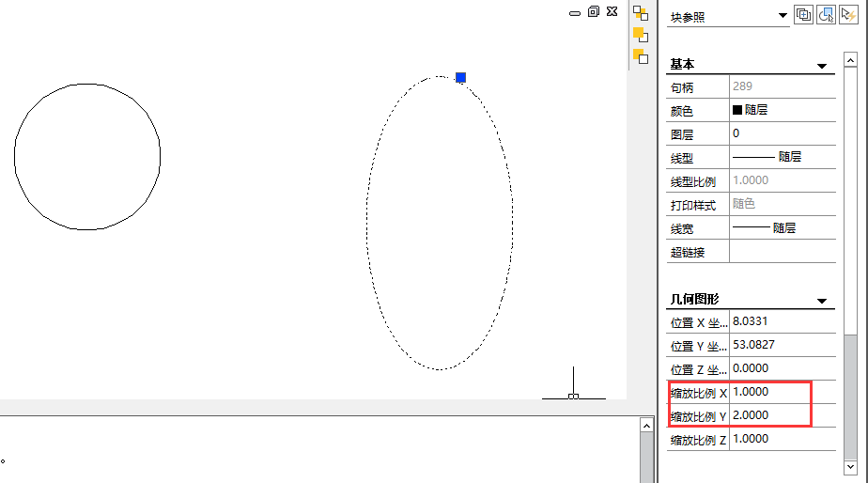This screenshot has width=868, height=483.
Task: Click the middle draw-order icon in vertical toolbar
Action: pos(641,35)
